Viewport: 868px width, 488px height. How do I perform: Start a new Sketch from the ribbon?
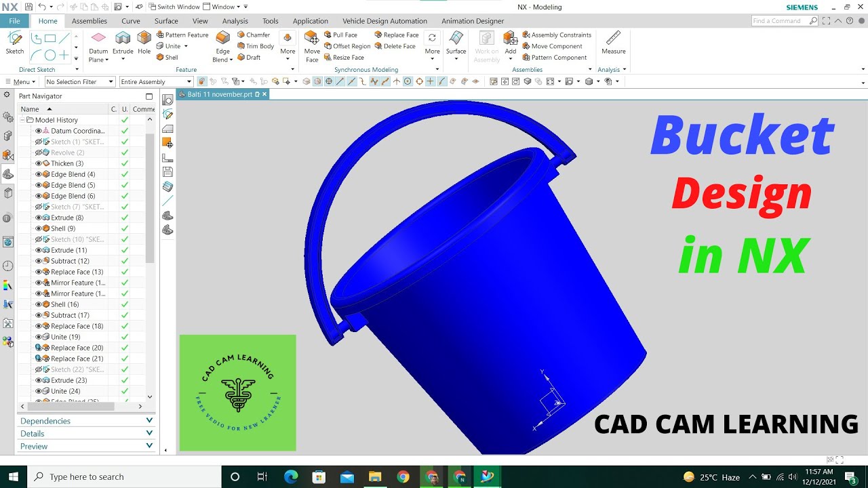(x=14, y=43)
